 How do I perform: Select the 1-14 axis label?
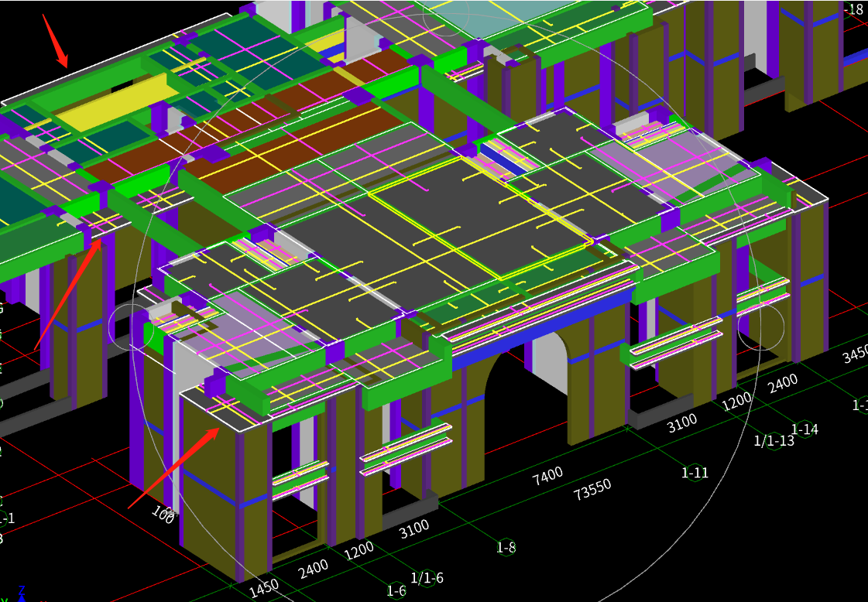click(x=805, y=429)
